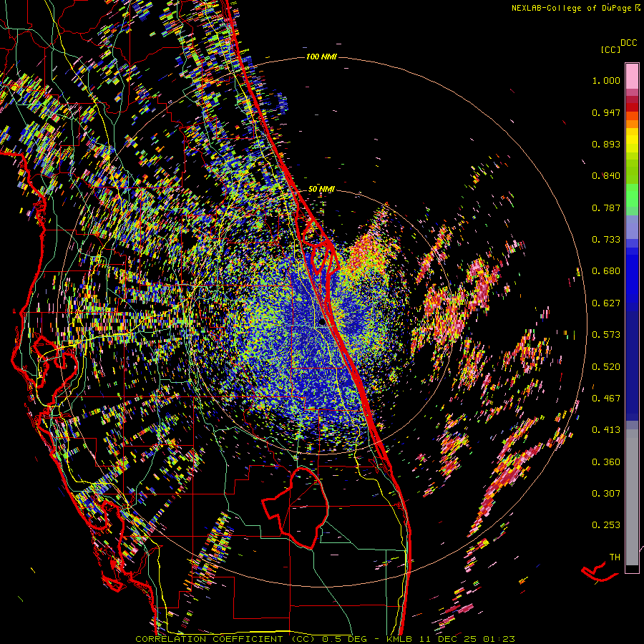Viewport: 644px width, 644px height.
Task: Click the 0.840 legend value
Action: coord(606,176)
